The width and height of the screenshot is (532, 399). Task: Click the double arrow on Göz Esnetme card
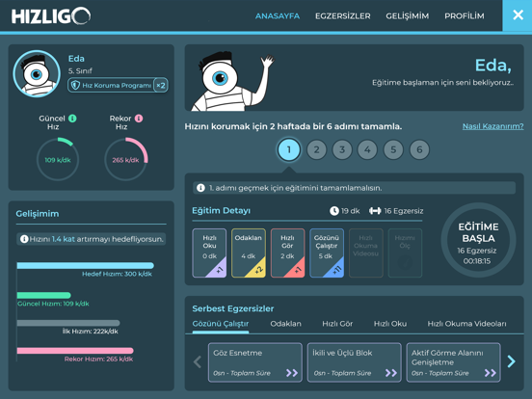pos(292,373)
